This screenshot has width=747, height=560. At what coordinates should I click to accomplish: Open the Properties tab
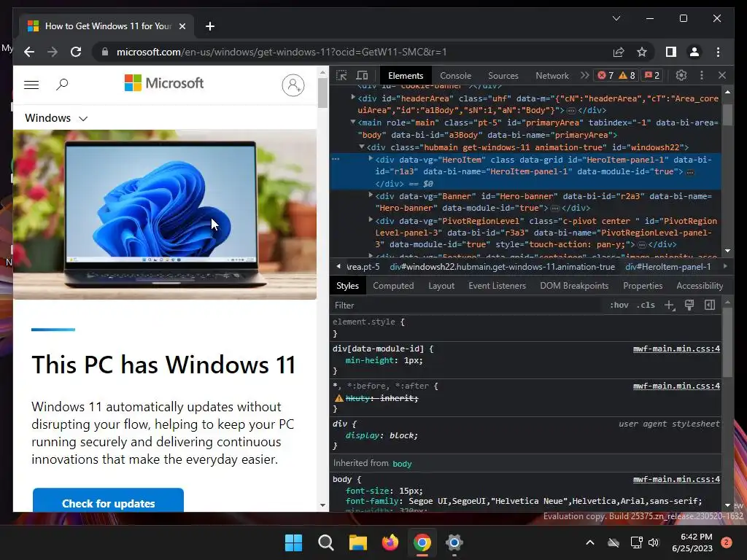[643, 286]
